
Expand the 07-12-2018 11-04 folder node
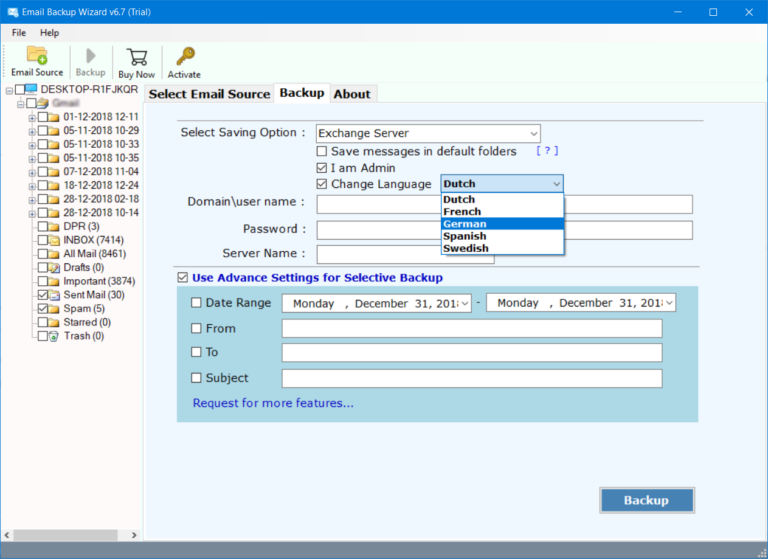32,173
